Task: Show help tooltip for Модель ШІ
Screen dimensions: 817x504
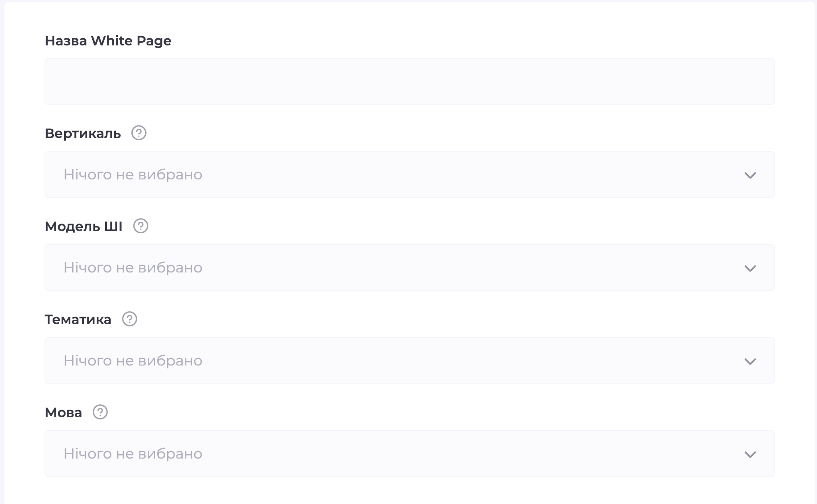Action: click(x=141, y=226)
